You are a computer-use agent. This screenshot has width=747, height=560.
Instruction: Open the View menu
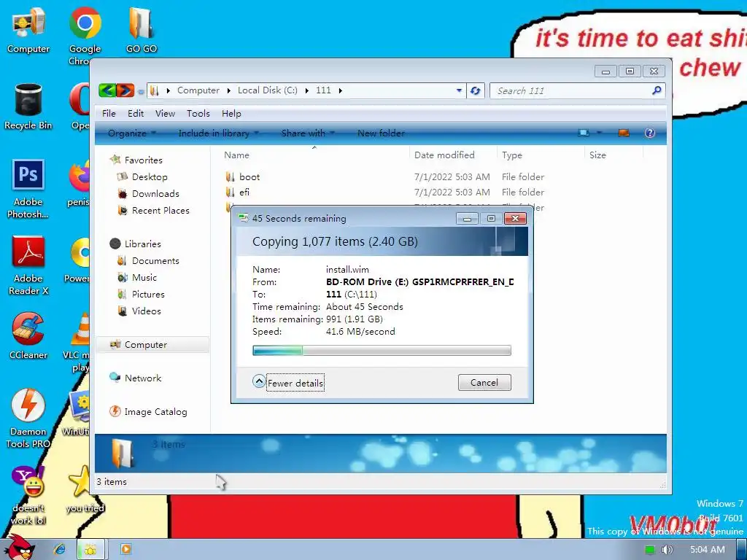(x=165, y=113)
